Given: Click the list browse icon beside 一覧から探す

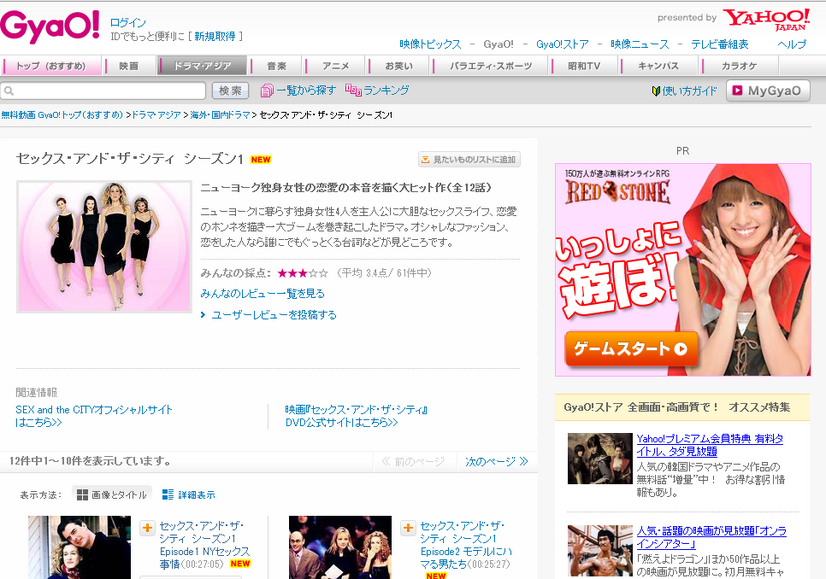Looking at the screenshot, I should (267, 91).
